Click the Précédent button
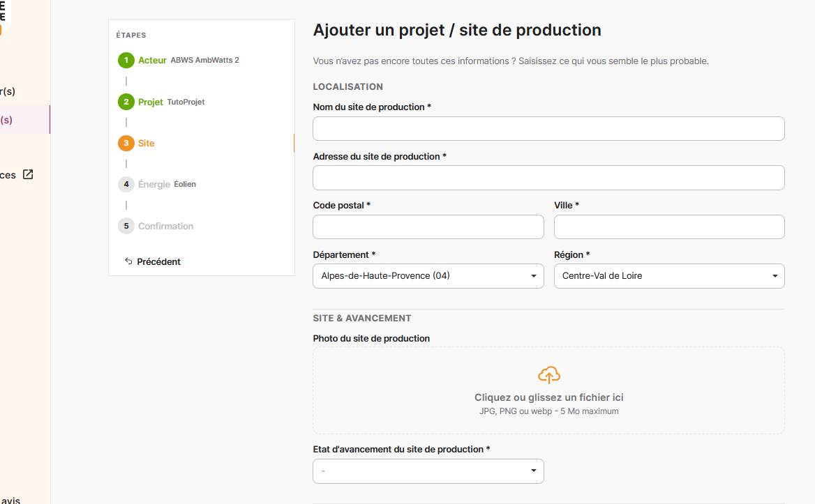 pos(153,261)
